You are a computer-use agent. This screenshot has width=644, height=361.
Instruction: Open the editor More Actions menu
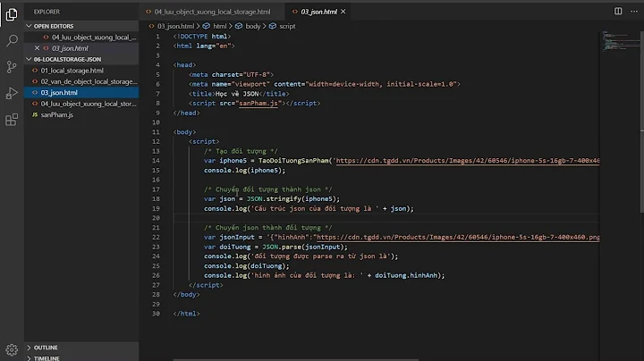click(634, 12)
